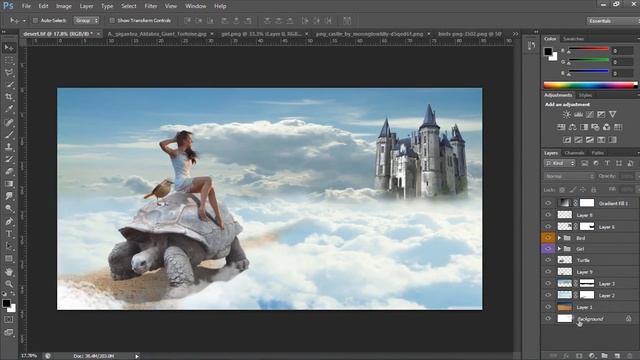Open the Tool Preset picker arrow
Screen dimensions: 640x360
(x=24, y=20)
